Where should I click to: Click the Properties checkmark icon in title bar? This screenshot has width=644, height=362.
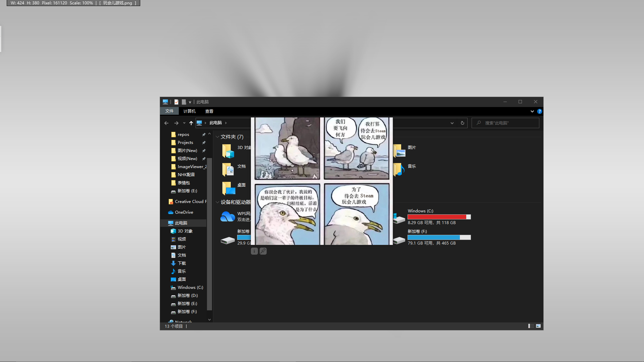pyautogui.click(x=176, y=102)
